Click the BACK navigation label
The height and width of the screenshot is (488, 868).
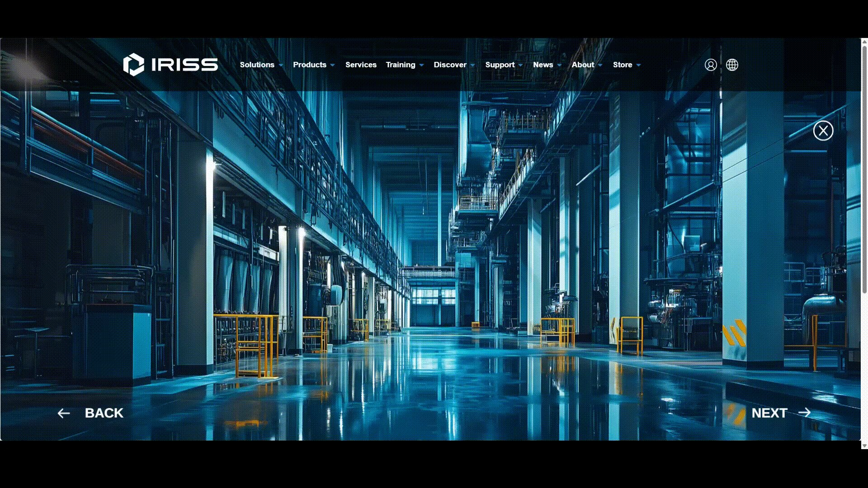tap(104, 413)
